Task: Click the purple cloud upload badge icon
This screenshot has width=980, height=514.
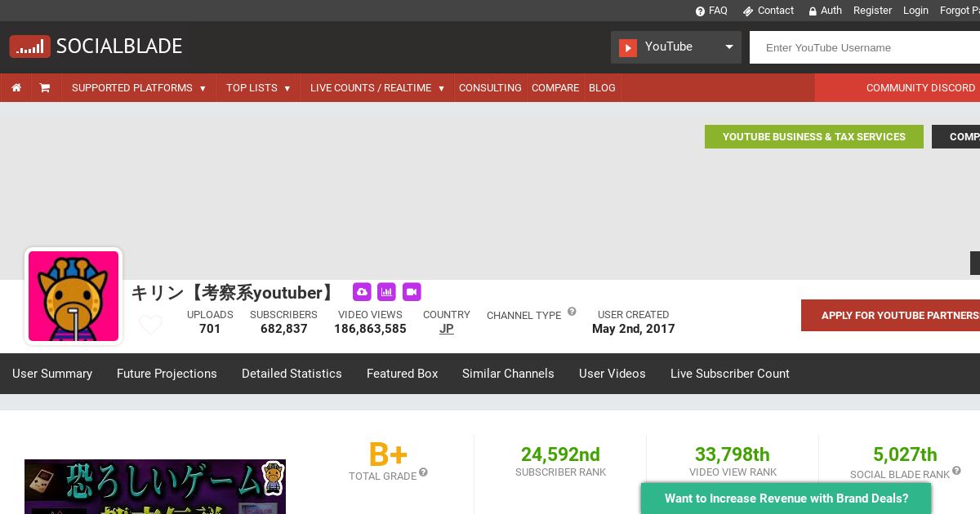Action: (x=362, y=291)
